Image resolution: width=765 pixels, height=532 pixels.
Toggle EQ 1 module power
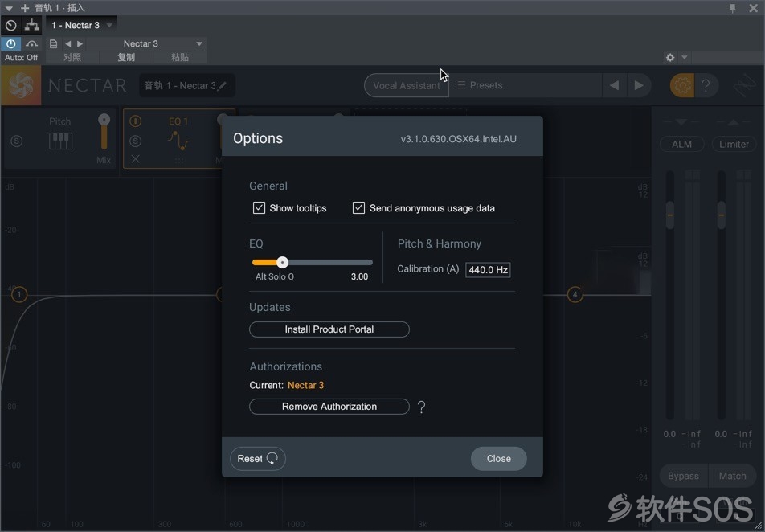coord(136,121)
